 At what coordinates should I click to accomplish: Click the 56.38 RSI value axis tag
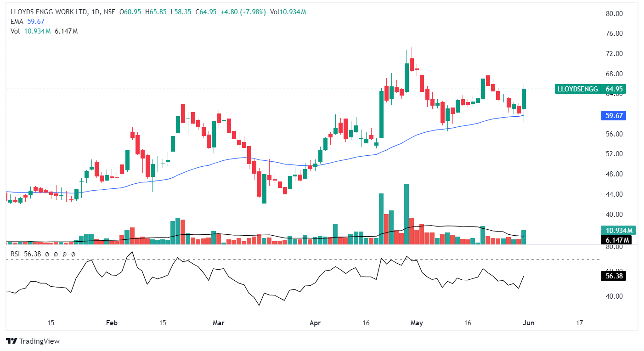pos(613,276)
